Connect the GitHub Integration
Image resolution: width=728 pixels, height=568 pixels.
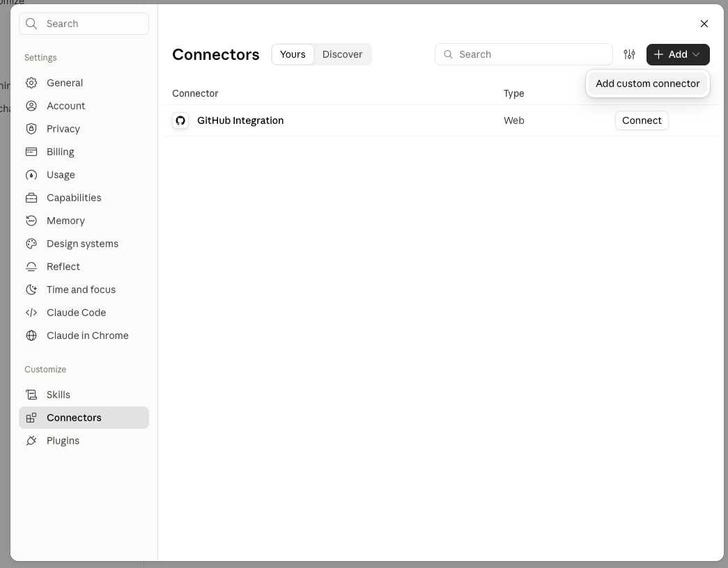[x=642, y=120]
